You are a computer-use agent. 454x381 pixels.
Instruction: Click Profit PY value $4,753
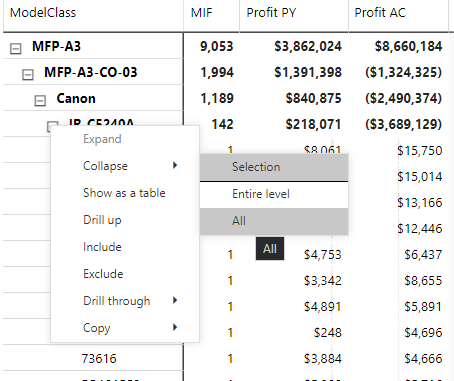coord(323,255)
